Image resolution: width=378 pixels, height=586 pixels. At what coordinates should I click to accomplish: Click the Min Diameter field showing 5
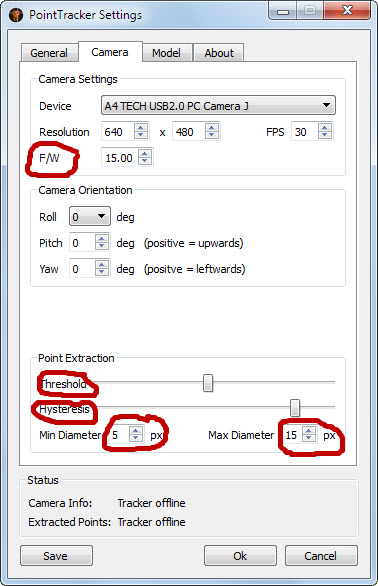click(119, 435)
